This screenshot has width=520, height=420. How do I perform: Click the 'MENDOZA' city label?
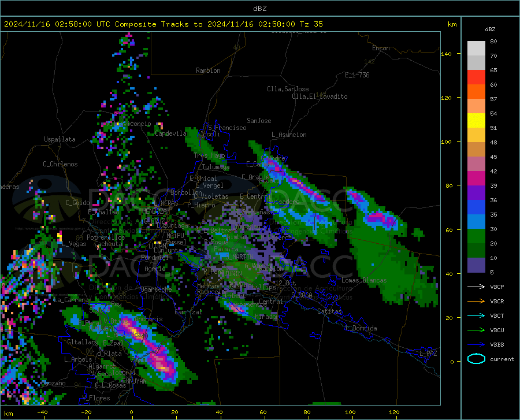[x=154, y=211]
